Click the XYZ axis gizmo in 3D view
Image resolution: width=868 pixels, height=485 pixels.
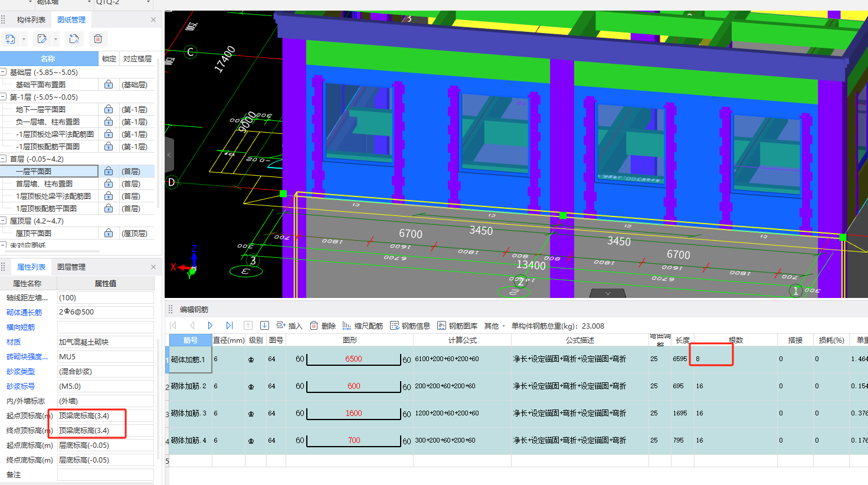tap(188, 263)
